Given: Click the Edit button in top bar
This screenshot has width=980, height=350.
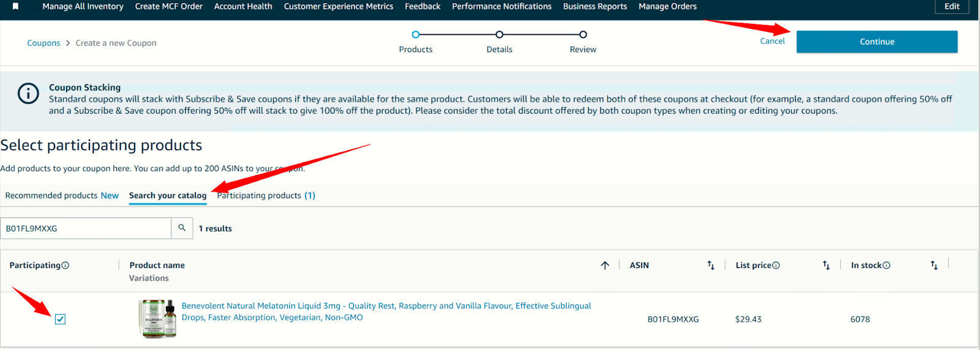Looking at the screenshot, I should pyautogui.click(x=952, y=7).
